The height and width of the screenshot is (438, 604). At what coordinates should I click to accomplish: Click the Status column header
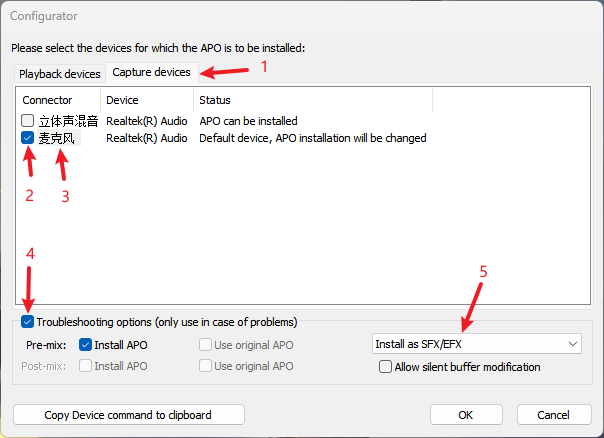click(215, 100)
